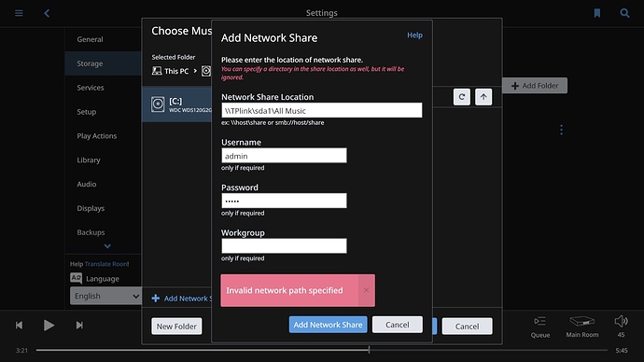Click the Network Share Location field
This screenshot has height=362, width=644.
tap(322, 110)
